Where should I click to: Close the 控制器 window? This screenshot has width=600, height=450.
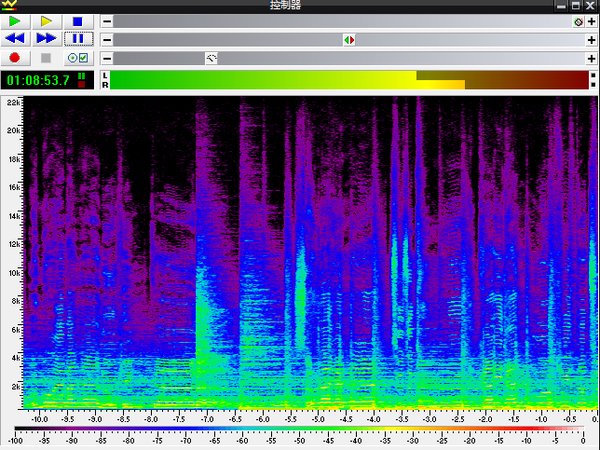coord(590,5)
